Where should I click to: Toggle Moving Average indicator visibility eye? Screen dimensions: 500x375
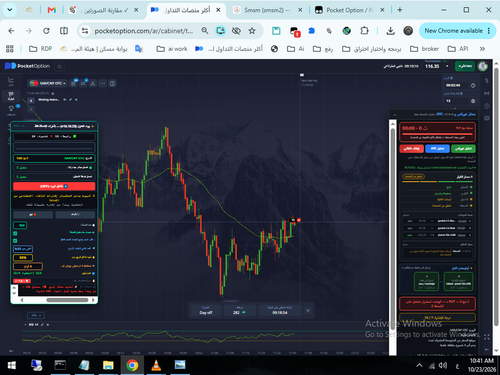click(x=65, y=100)
